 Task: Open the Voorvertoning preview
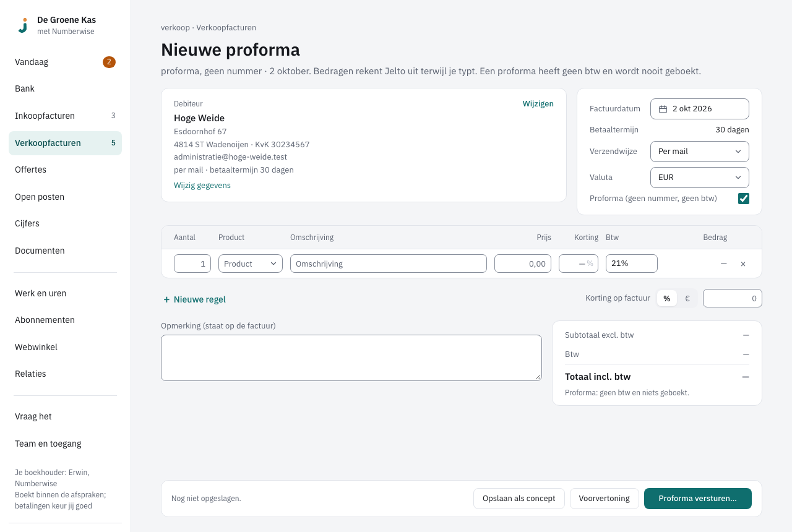tap(605, 499)
